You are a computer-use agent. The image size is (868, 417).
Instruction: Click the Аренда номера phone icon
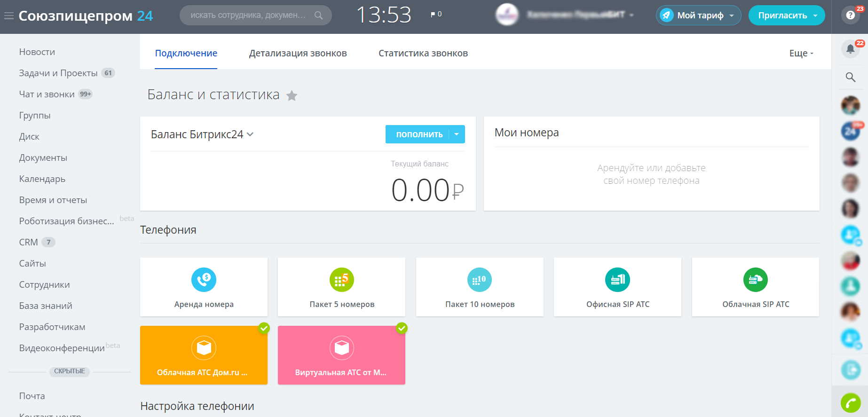point(204,280)
